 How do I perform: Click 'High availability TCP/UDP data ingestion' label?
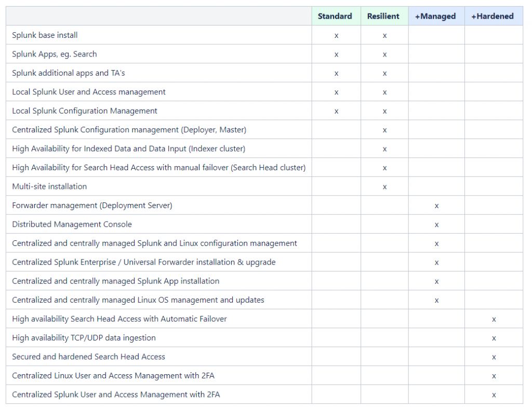pos(84,338)
